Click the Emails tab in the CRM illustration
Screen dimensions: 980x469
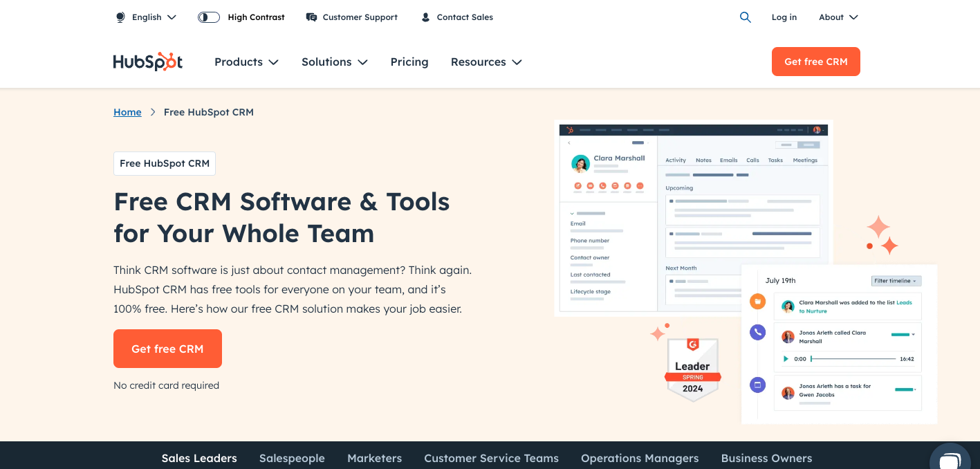[729, 160]
